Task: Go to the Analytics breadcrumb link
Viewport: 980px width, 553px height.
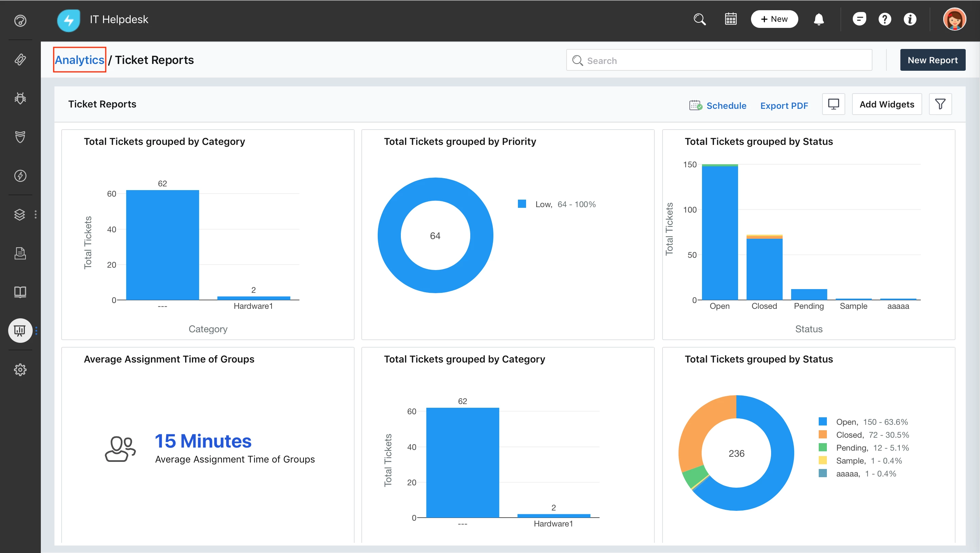Action: point(80,60)
